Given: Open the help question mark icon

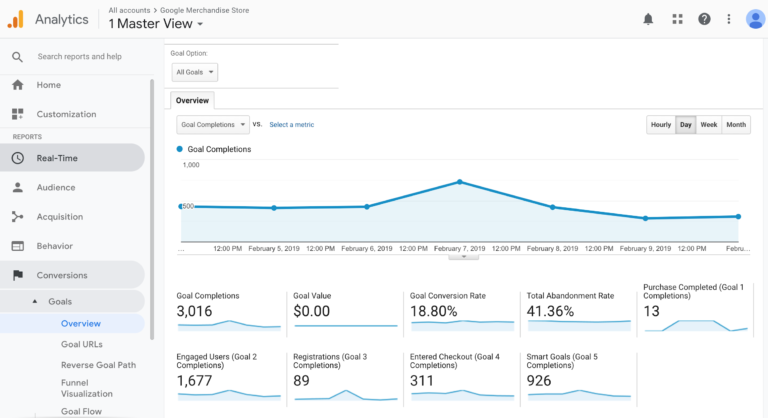Looking at the screenshot, I should click(x=704, y=19).
